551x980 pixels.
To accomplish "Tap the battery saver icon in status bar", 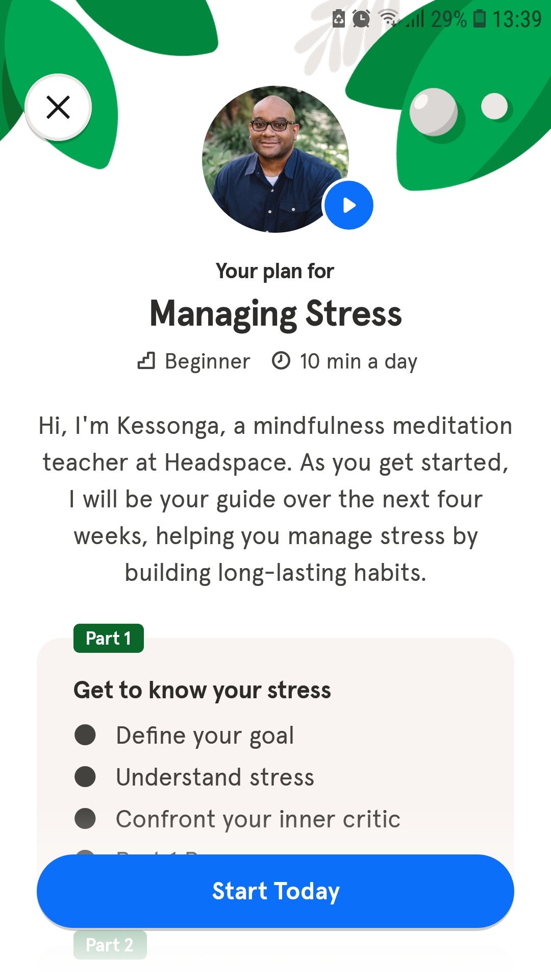I will 338,19.
